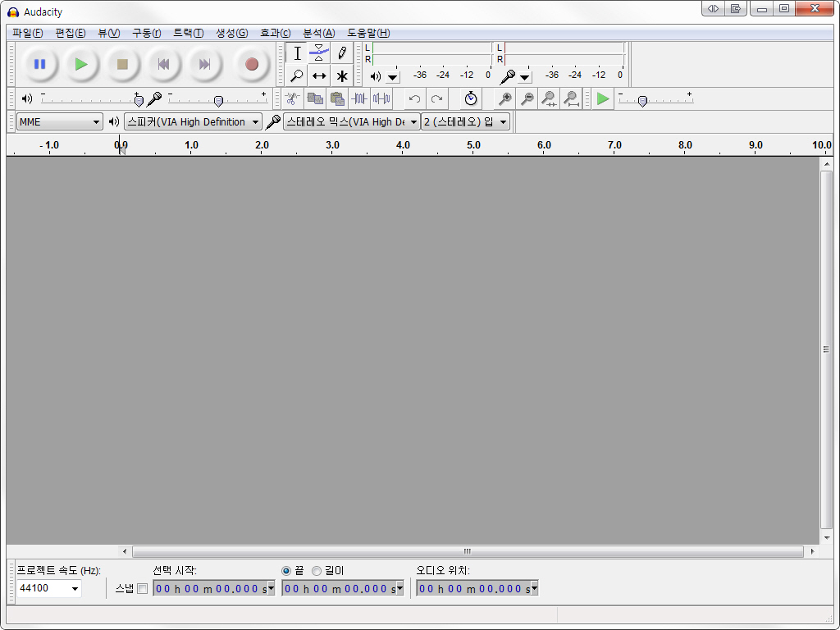Start playback with the green Play button
The image size is (840, 630).
[x=81, y=64]
